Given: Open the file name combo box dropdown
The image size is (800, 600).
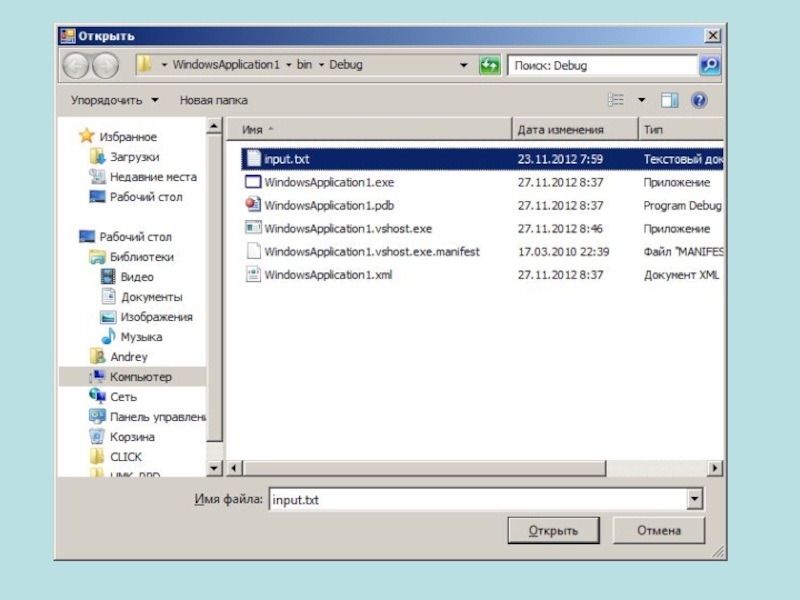Looking at the screenshot, I should [x=695, y=499].
